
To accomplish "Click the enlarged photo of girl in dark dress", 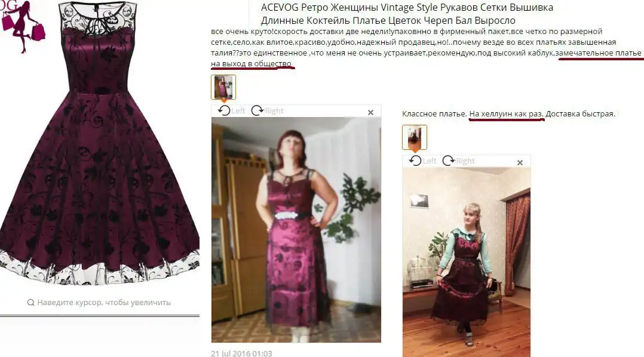I will (x=467, y=262).
